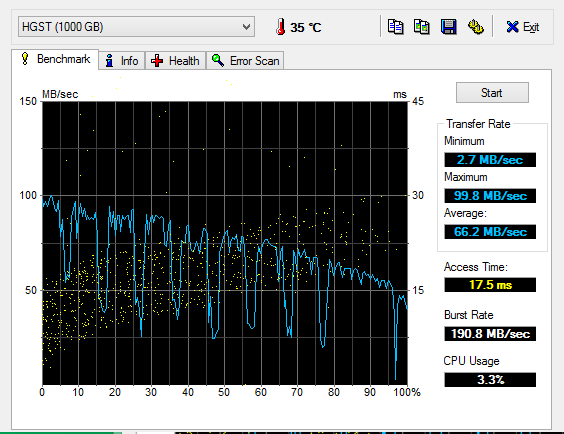Viewport: 564px width, 434px height.
Task: Click the save screenshot floppy disk icon
Action: [x=449, y=27]
